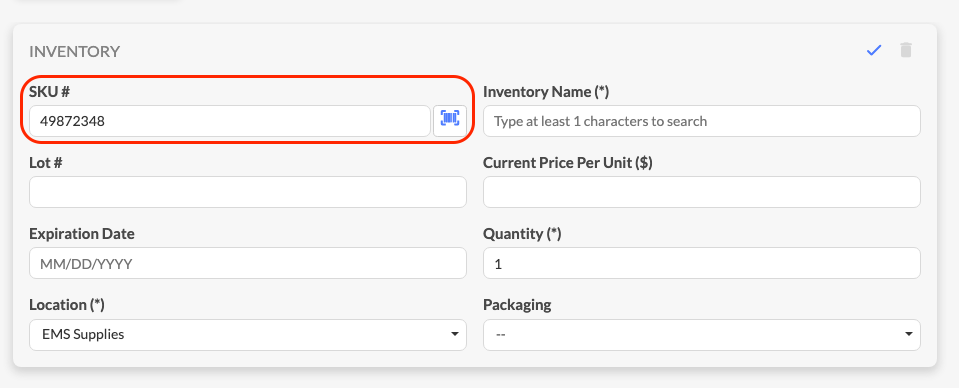The image size is (959, 388).
Task: Select the Current Price Per Unit field
Action: 702,192
